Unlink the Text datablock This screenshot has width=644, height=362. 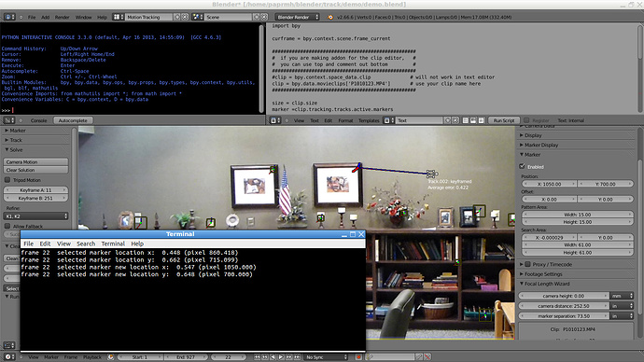(455, 120)
